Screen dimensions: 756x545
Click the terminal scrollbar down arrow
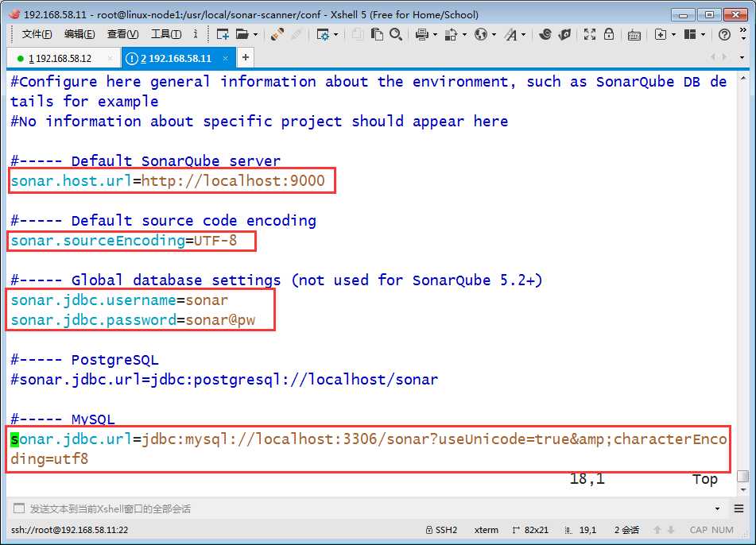tap(743, 490)
